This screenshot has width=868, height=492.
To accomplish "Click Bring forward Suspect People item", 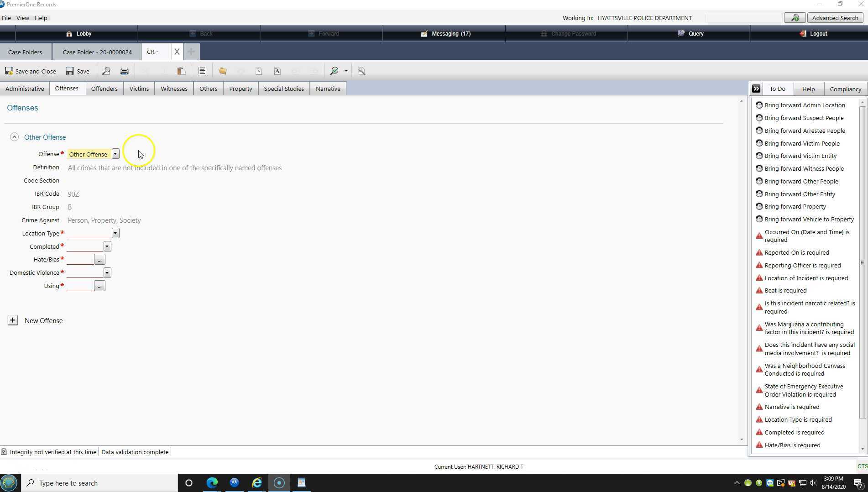I will (804, 118).
